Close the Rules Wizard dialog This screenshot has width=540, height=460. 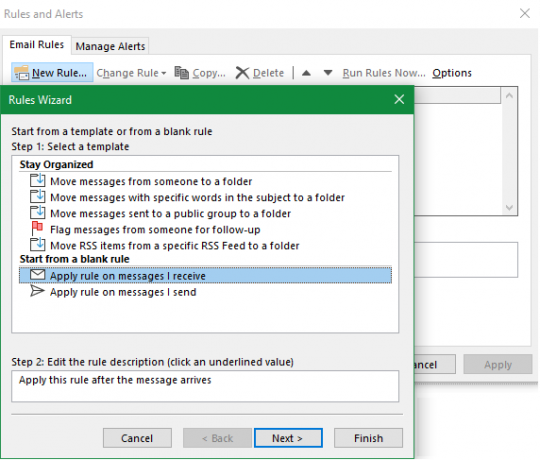(399, 100)
